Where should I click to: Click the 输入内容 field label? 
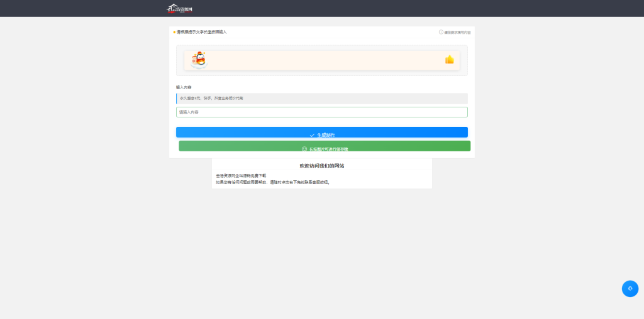(x=184, y=87)
